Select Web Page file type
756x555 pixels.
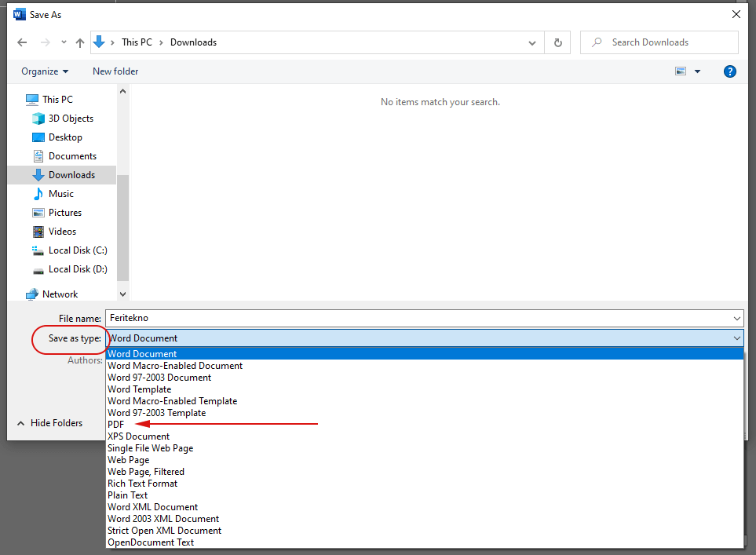(x=425, y=460)
